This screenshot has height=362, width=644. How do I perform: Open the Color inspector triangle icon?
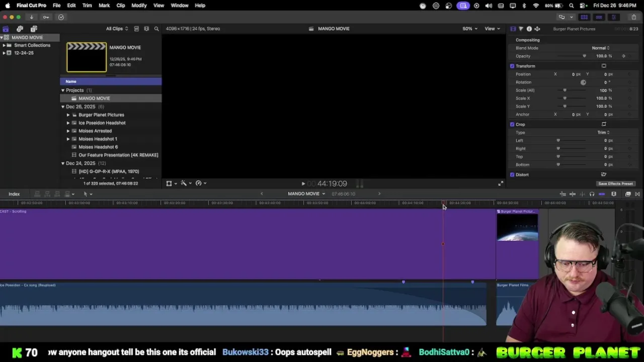[521, 29]
